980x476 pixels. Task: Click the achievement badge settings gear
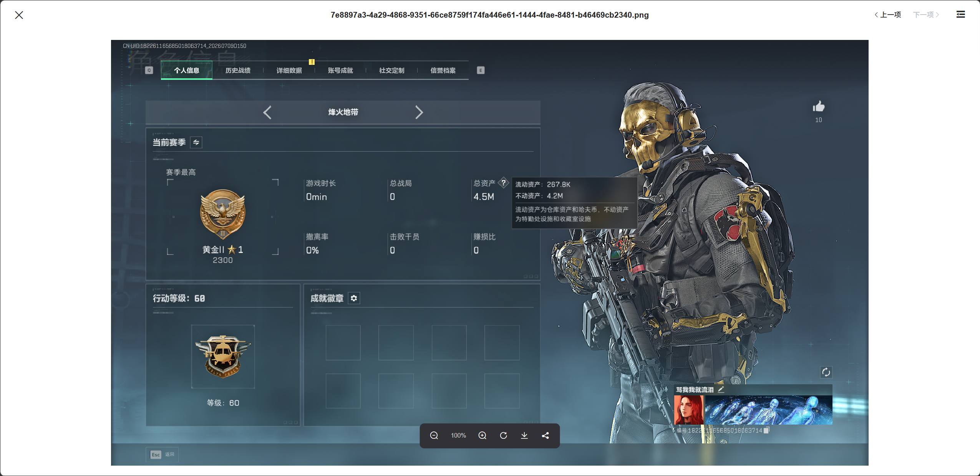pyautogui.click(x=354, y=298)
